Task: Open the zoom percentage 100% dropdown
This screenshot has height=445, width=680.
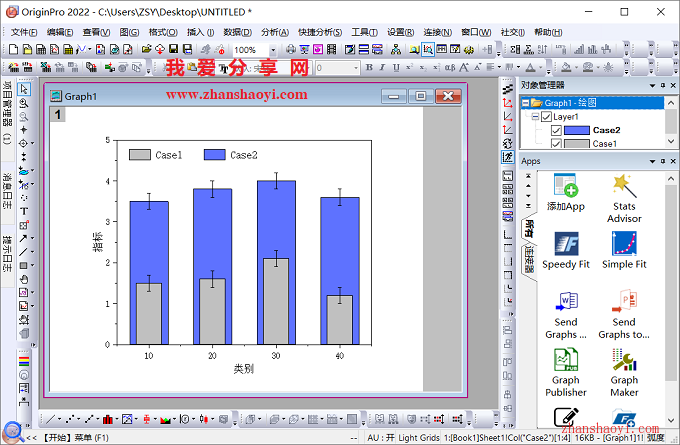Action: pyautogui.click(x=273, y=50)
